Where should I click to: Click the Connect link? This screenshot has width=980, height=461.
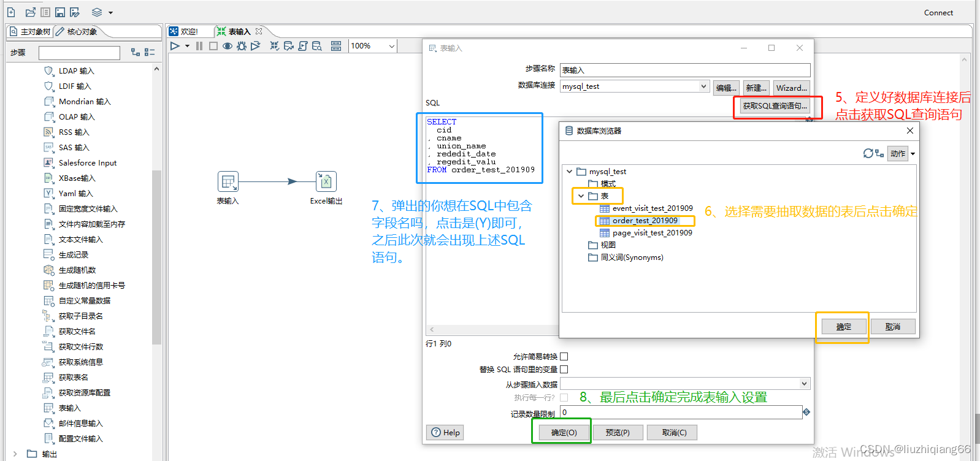click(x=938, y=13)
